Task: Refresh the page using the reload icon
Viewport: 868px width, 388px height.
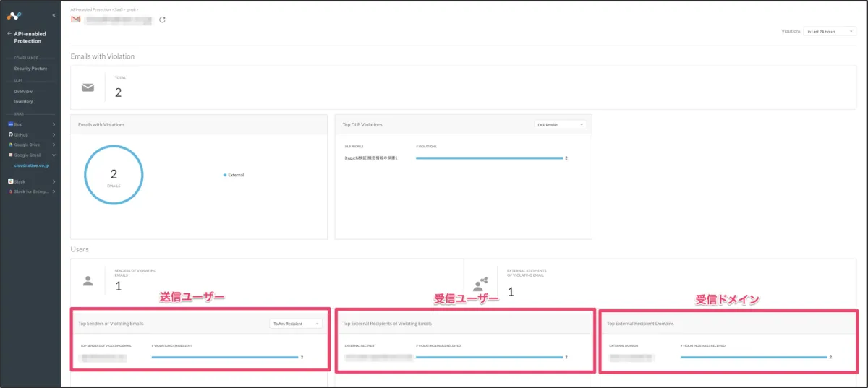Action: 162,20
